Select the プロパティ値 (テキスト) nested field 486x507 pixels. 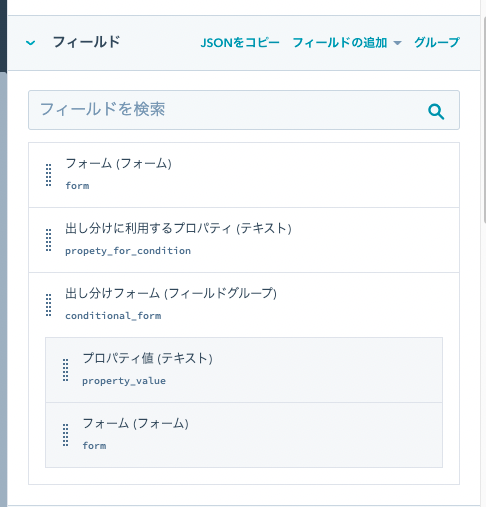click(244, 370)
